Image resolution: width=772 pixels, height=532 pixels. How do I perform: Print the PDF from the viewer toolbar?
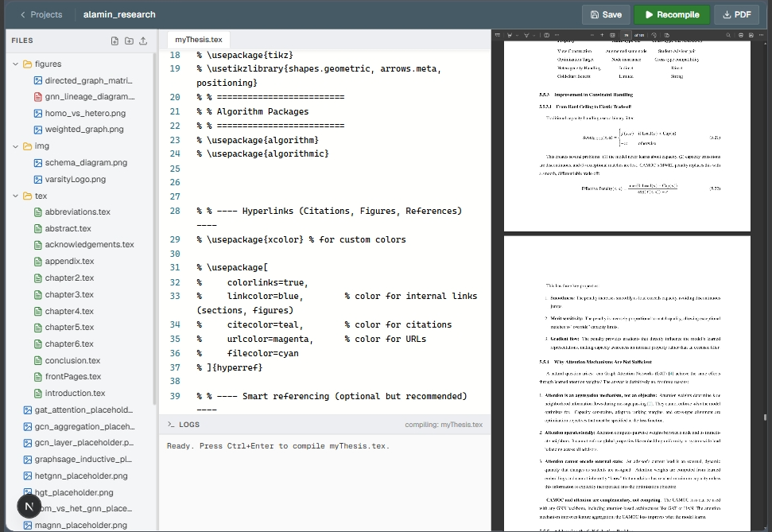pos(740,35)
